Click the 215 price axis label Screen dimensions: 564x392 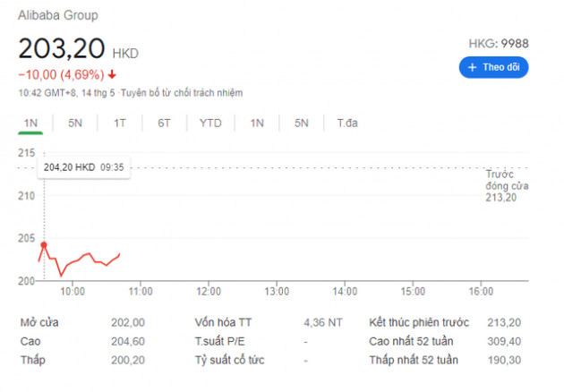pos(27,153)
